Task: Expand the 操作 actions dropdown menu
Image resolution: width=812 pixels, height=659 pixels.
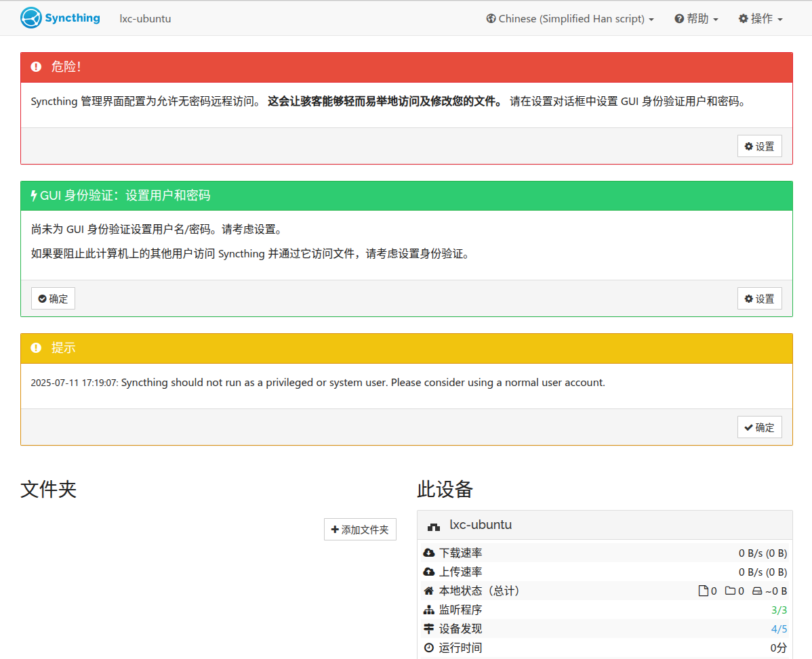Action: pyautogui.click(x=760, y=19)
